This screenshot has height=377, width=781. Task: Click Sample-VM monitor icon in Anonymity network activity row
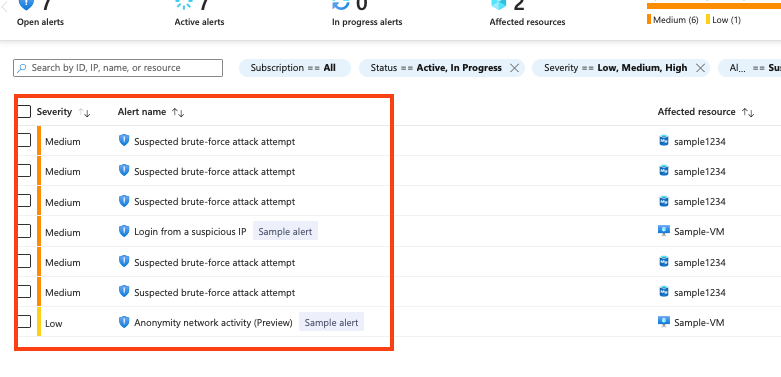pyautogui.click(x=663, y=322)
